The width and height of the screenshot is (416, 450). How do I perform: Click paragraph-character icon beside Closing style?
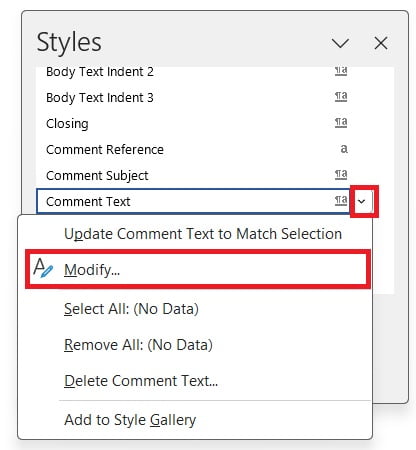(341, 122)
